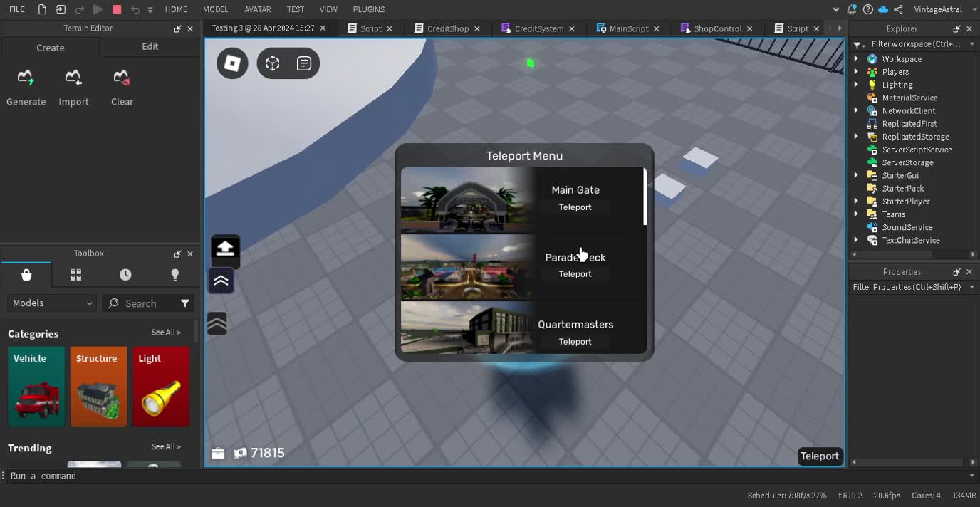Click the cube character icon in viewport
The width and height of the screenshot is (980, 507).
point(273,63)
